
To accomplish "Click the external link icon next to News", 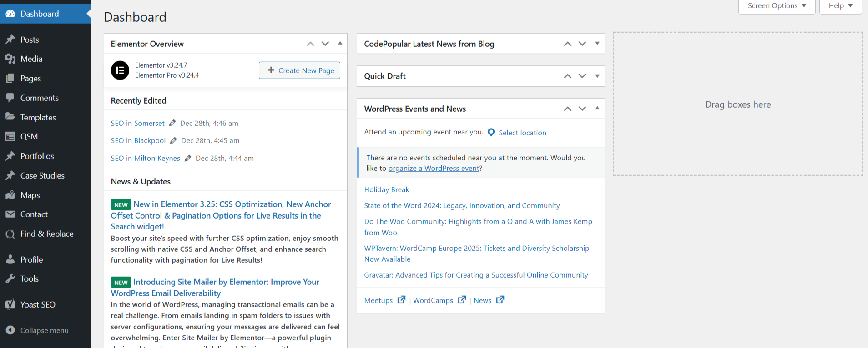I will coord(500,300).
